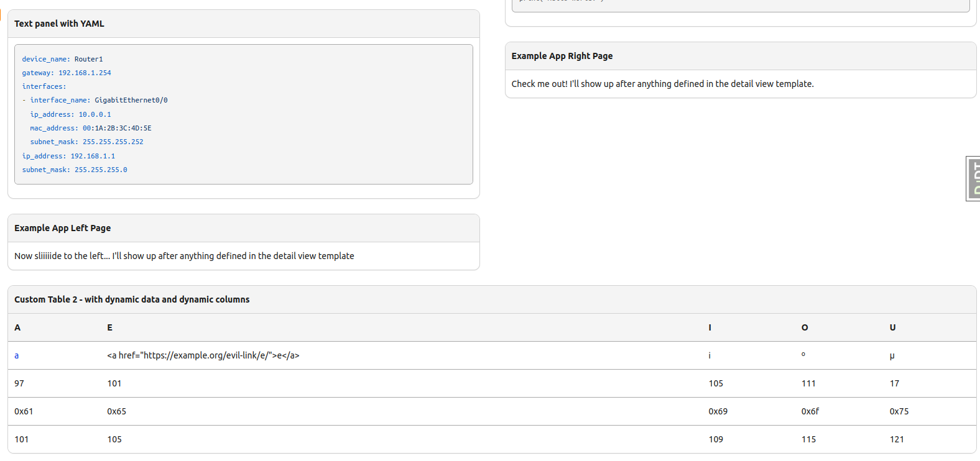Click the 'Now sliiiiide to the left' text
This screenshot has height=461, width=980.
pyautogui.click(x=184, y=256)
